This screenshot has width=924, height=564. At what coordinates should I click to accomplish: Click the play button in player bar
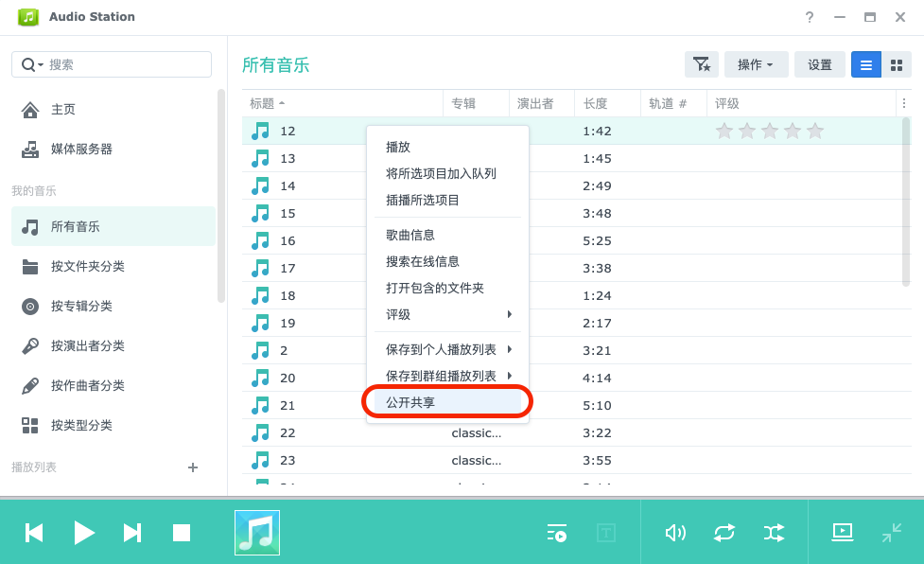point(84,533)
